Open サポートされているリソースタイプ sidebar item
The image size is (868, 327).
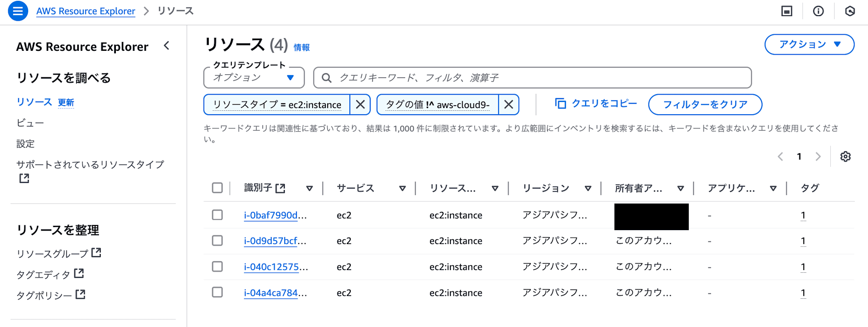click(90, 165)
